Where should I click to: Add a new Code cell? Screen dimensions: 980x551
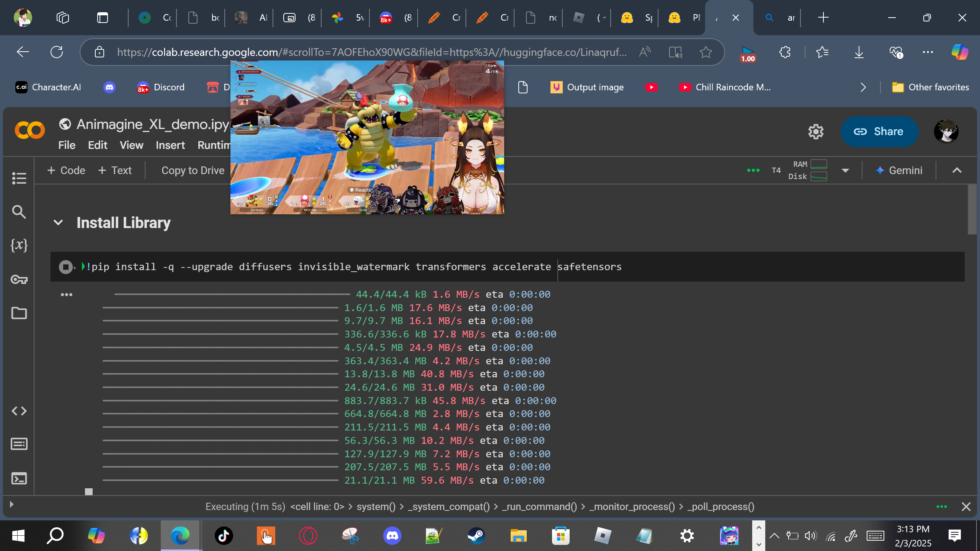click(x=66, y=170)
